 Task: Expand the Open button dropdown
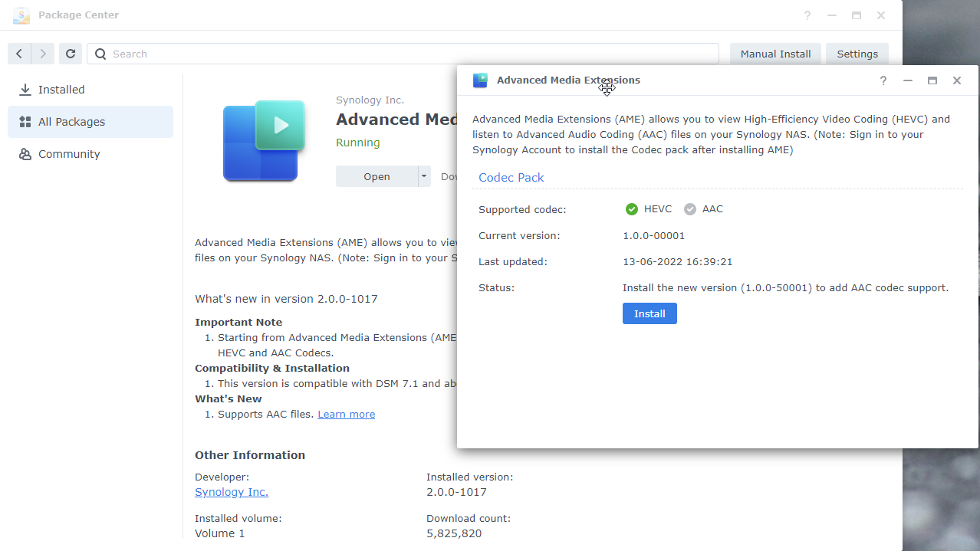tap(423, 176)
